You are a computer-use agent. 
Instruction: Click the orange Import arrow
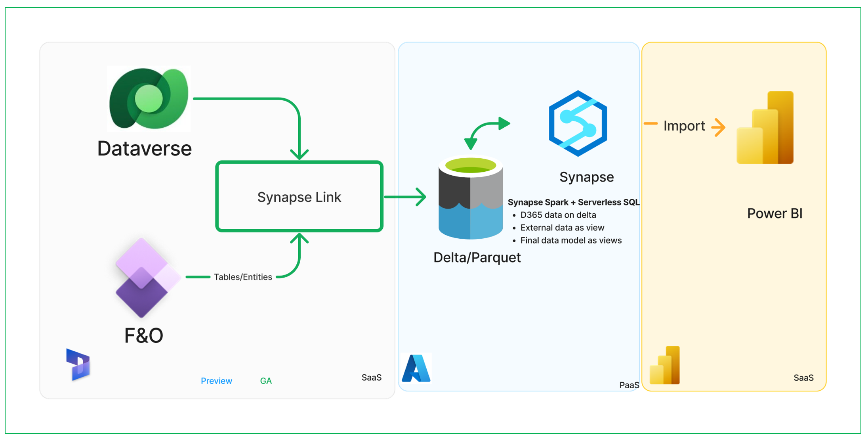718,127
